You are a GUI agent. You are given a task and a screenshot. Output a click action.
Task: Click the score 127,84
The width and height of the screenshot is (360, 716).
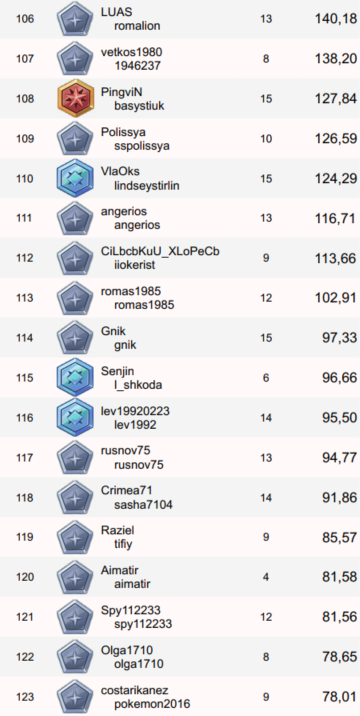(336, 99)
